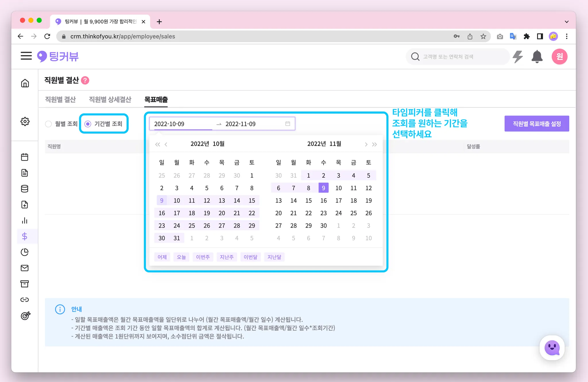Open the calendar icon in sidebar
Screen dimensions: 588x382
25,157
